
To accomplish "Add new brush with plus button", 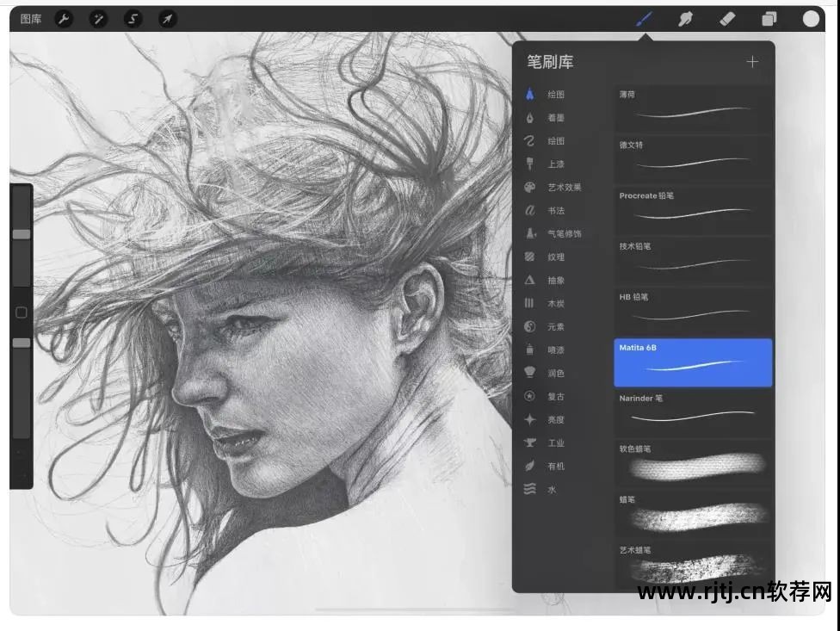I will [x=752, y=61].
